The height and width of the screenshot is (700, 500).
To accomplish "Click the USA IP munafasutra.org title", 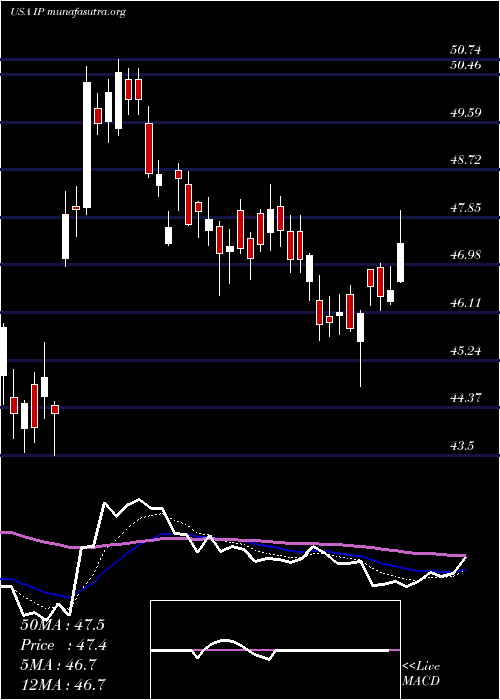I will tap(67, 12).
